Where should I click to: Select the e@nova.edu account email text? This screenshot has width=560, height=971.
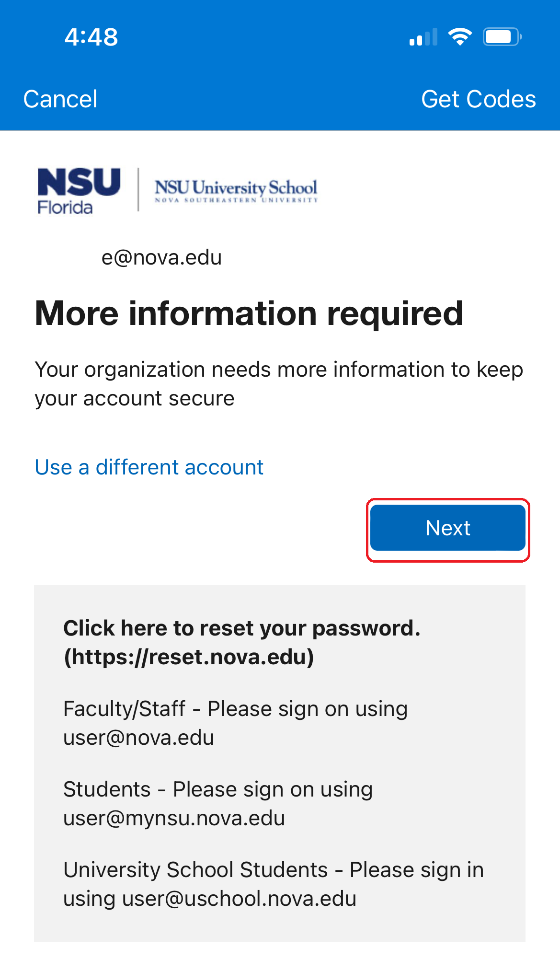point(161,257)
